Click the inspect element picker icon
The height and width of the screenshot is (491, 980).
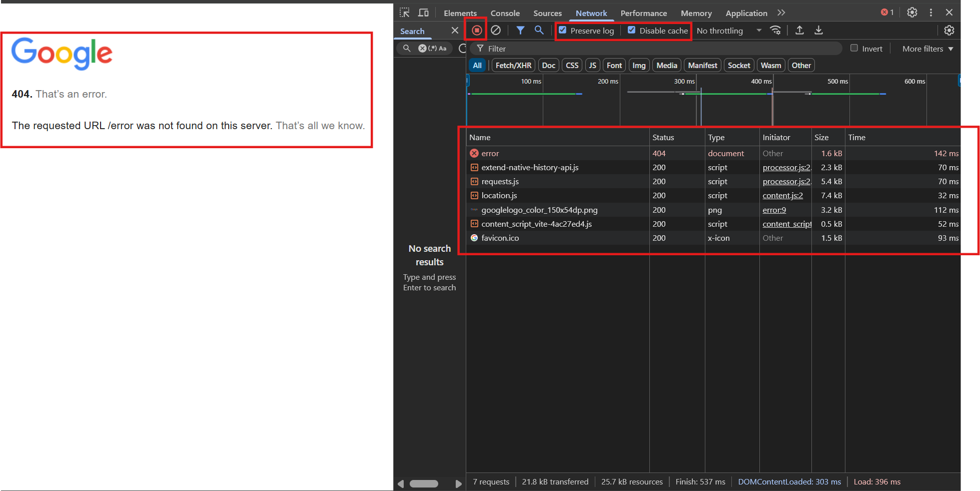[405, 13]
